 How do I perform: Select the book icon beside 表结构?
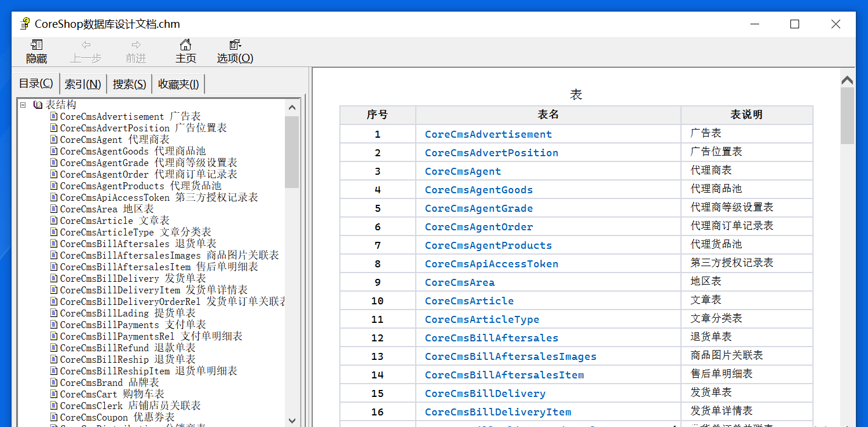(38, 105)
